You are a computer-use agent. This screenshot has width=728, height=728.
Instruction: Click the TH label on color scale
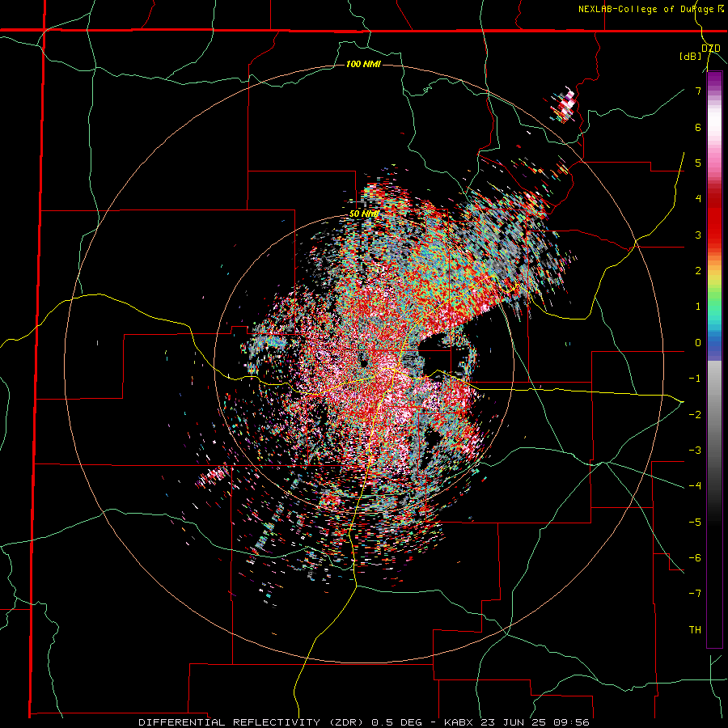pos(695,629)
